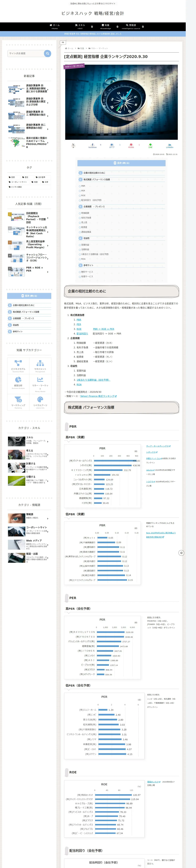The image size is (196, 868).
Task: Click 配当利回り link in numbered list
Action: [x=82, y=334]
